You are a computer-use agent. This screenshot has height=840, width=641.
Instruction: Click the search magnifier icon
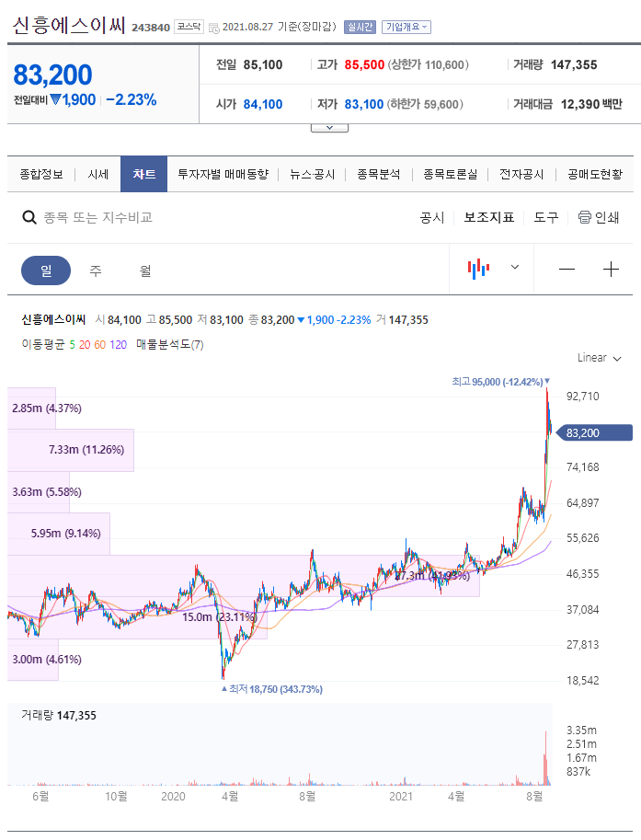point(29,217)
